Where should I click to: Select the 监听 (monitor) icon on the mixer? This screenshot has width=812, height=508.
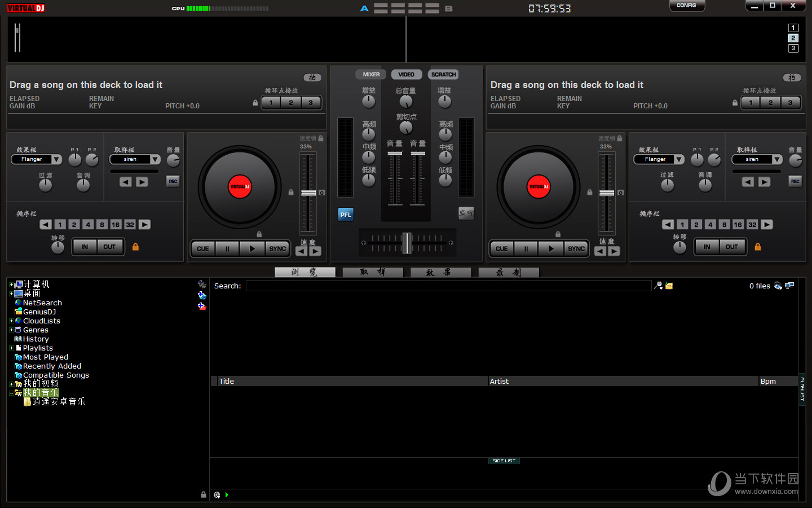tap(466, 213)
